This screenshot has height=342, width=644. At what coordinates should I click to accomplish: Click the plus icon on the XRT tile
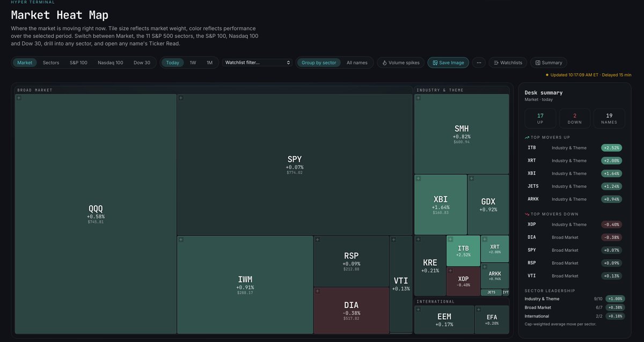point(485,239)
